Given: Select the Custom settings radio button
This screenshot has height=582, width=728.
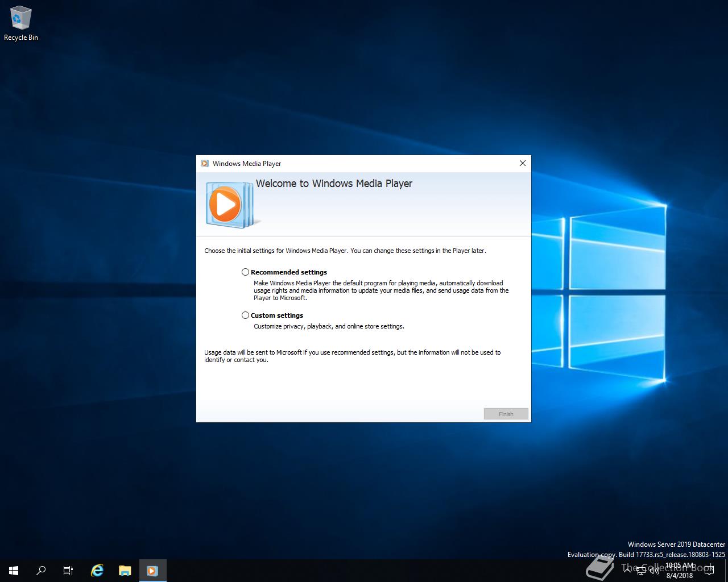Looking at the screenshot, I should 245,315.
